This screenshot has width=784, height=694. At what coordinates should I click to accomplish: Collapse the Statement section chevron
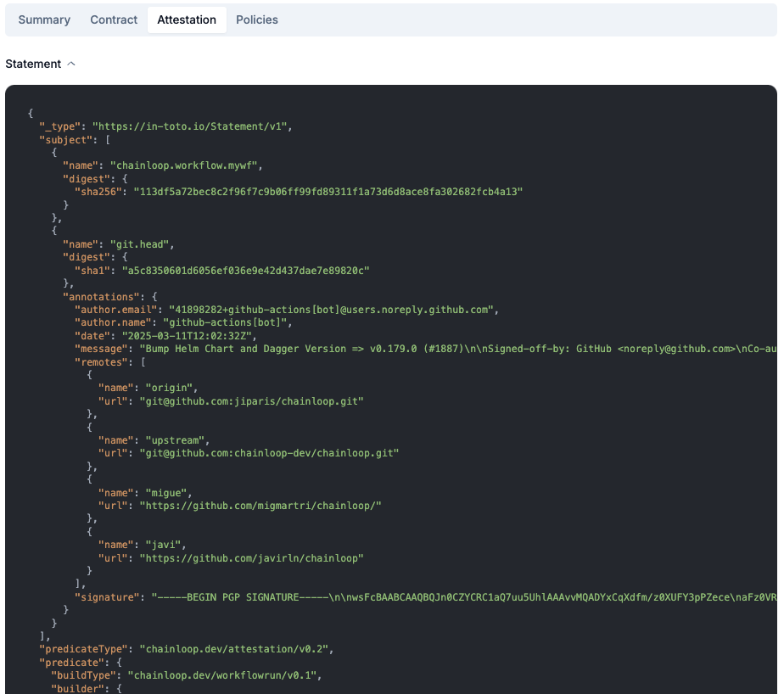(x=71, y=64)
